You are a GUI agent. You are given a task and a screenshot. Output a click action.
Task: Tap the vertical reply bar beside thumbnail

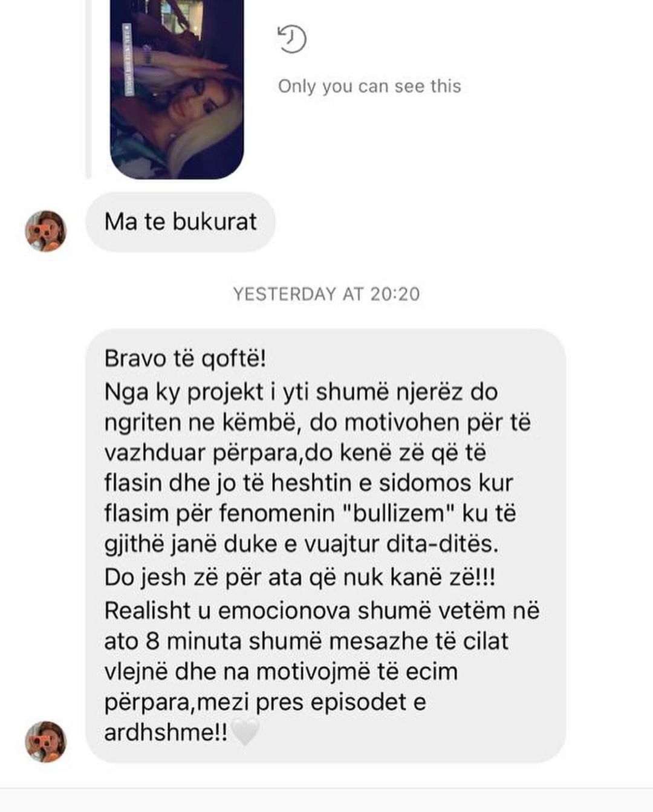tap(88, 89)
